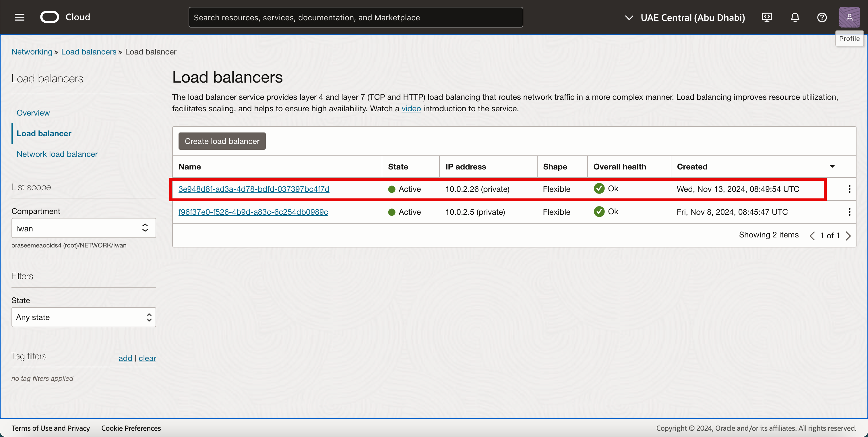
Task: Open the notifications bell
Action: click(795, 17)
